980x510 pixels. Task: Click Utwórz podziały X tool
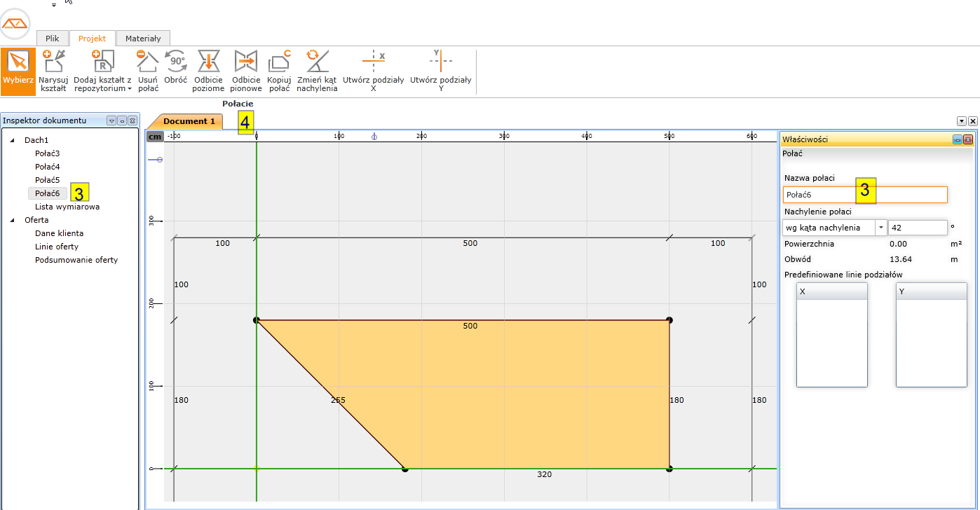(373, 71)
